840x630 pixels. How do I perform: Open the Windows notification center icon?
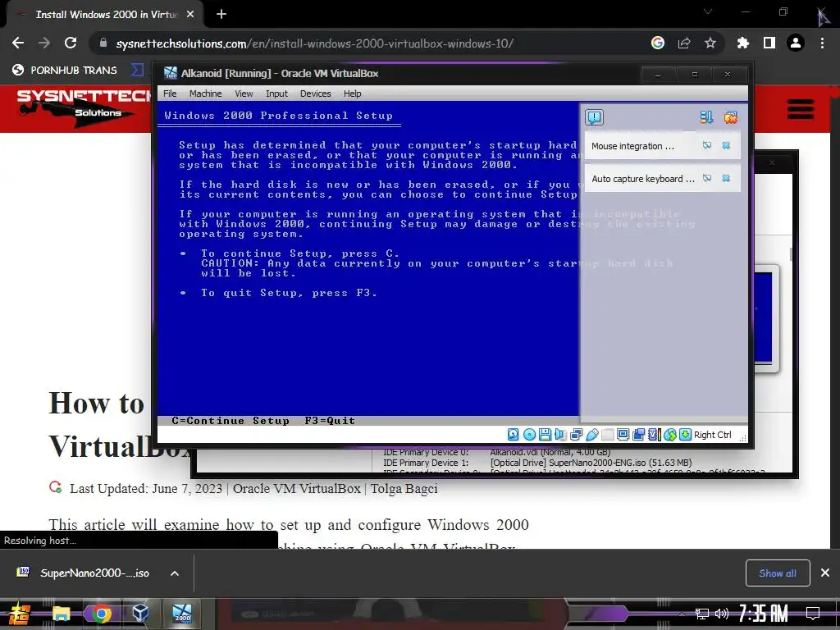(813, 613)
